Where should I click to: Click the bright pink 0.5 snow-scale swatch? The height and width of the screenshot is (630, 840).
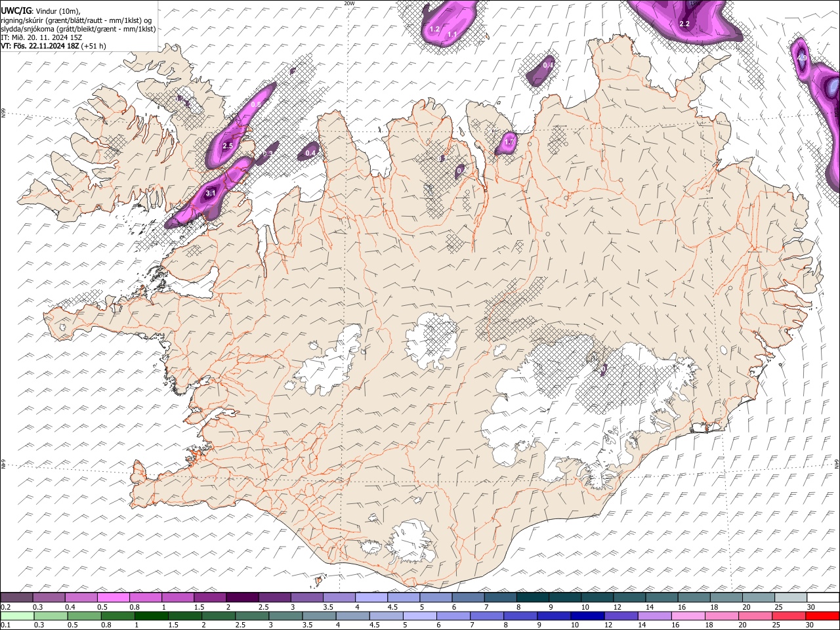[113, 597]
